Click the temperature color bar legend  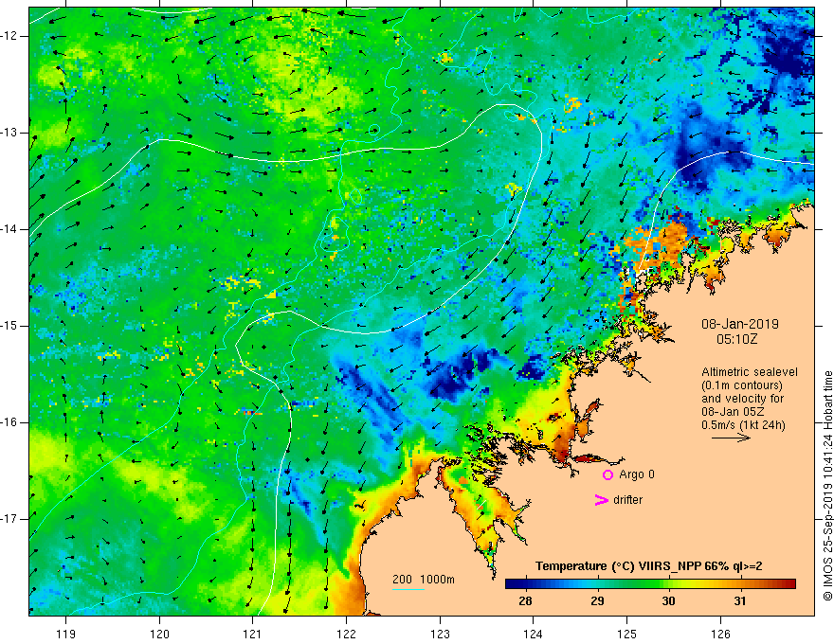point(650,584)
